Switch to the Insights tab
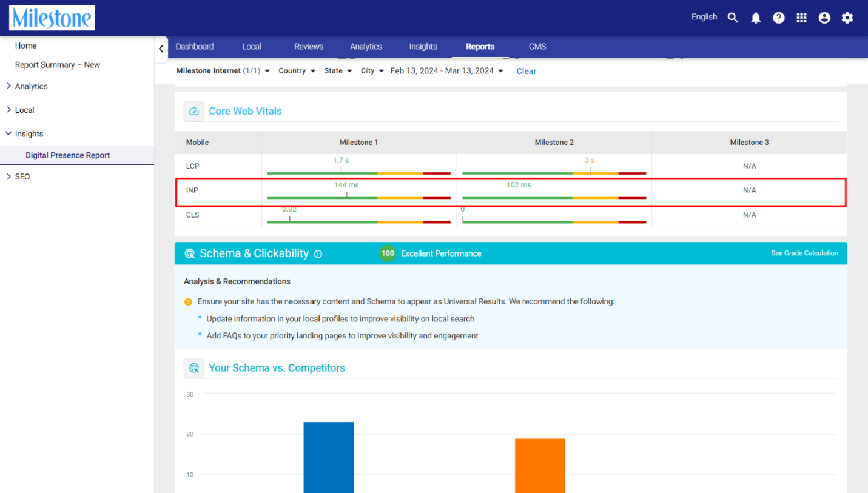 pos(423,47)
